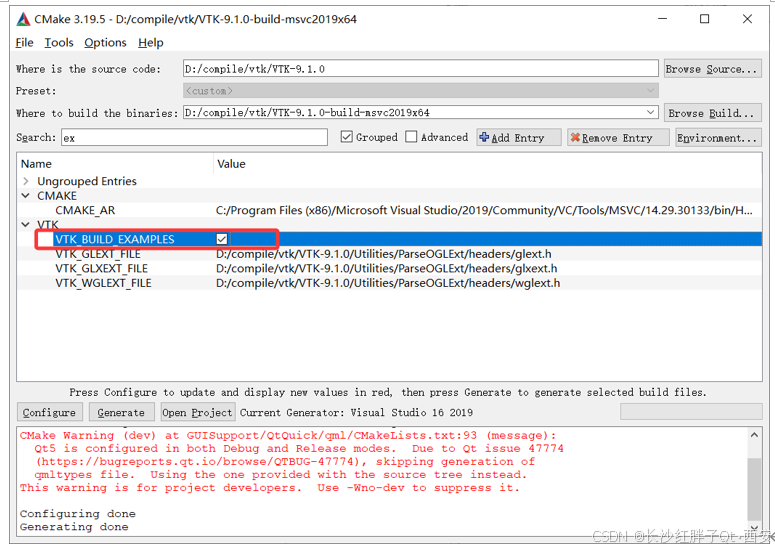
Task: Click the Generating done log line
Action: click(74, 527)
